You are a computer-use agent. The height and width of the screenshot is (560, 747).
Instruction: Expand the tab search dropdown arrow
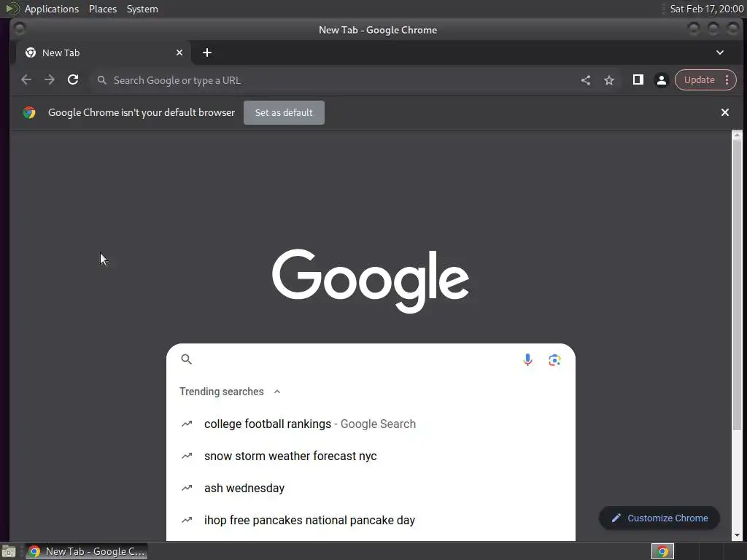(x=720, y=52)
